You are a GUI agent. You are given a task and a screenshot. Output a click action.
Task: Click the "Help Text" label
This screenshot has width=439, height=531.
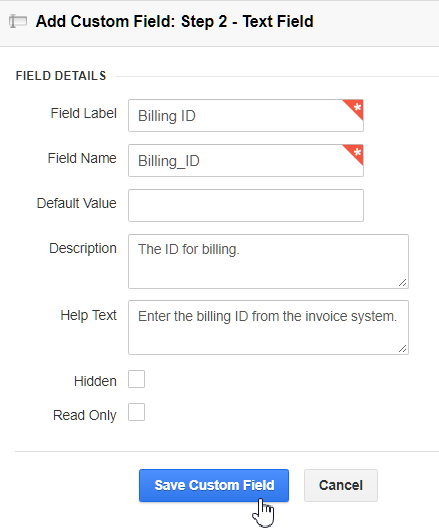[x=88, y=315]
